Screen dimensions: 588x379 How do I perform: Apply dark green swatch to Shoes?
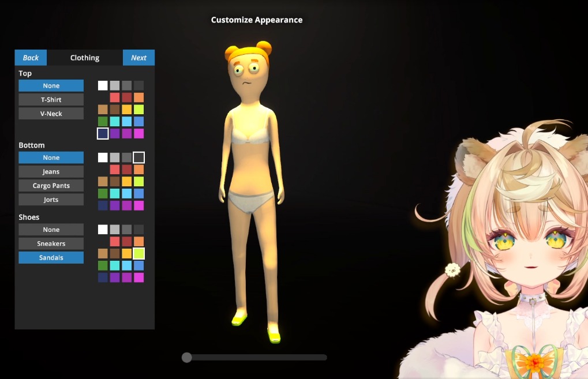pos(103,265)
